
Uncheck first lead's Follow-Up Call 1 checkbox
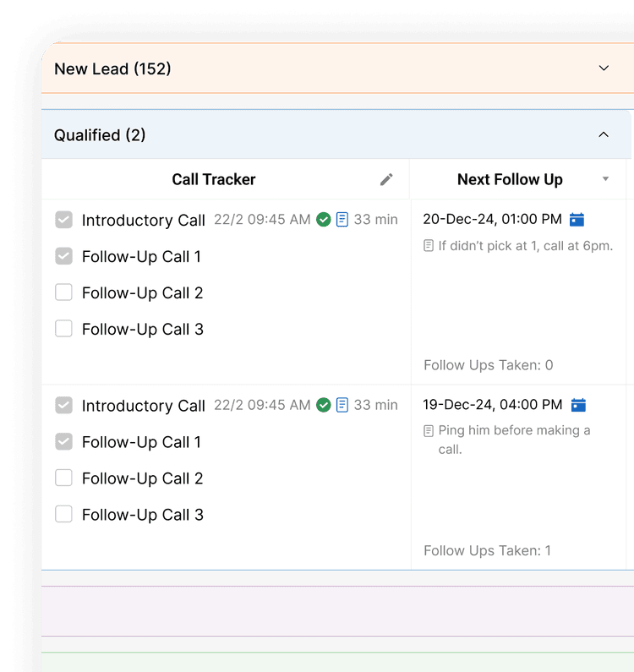click(63, 256)
